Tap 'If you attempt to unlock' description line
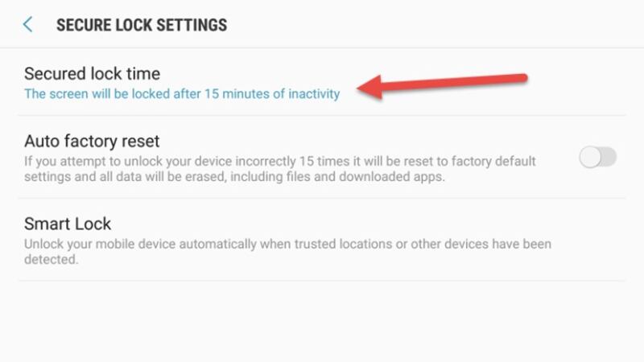Viewport: 644px width, 362px height. tap(279, 161)
